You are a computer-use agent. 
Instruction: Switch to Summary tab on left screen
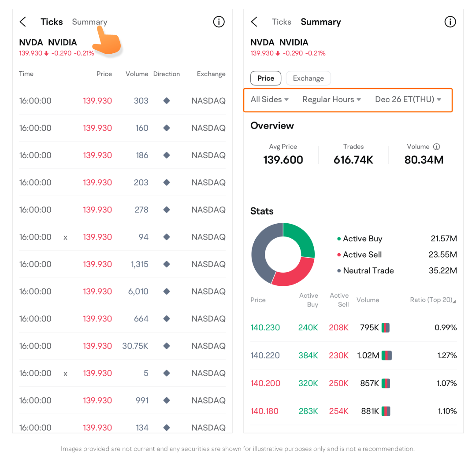click(89, 22)
